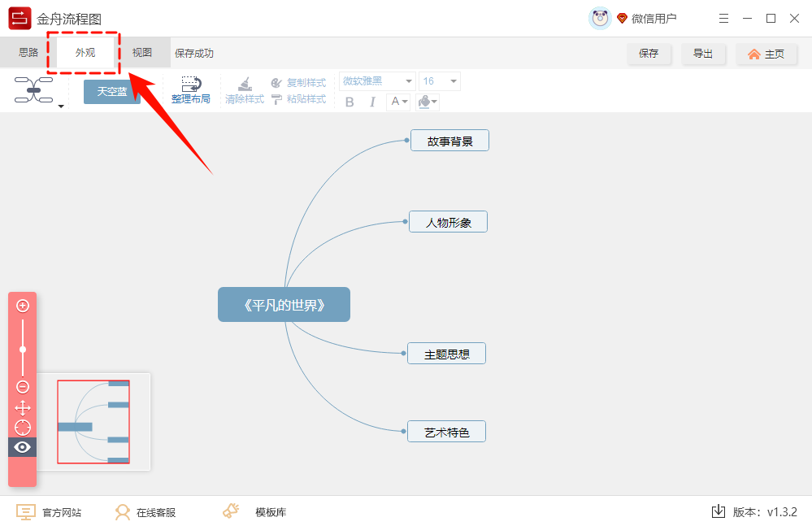Open the font size 16 dropdown
This screenshot has height=526, width=812.
(439, 80)
